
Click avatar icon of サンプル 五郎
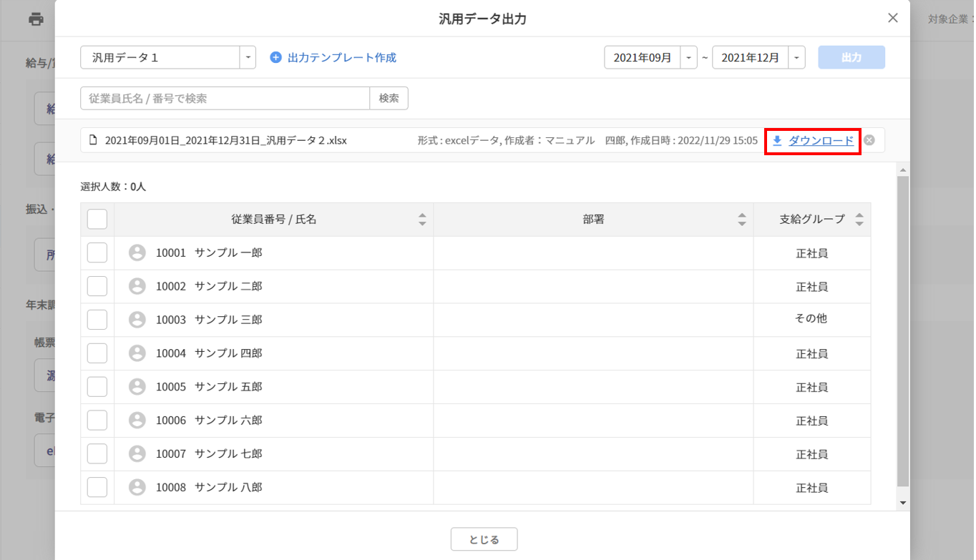point(137,387)
